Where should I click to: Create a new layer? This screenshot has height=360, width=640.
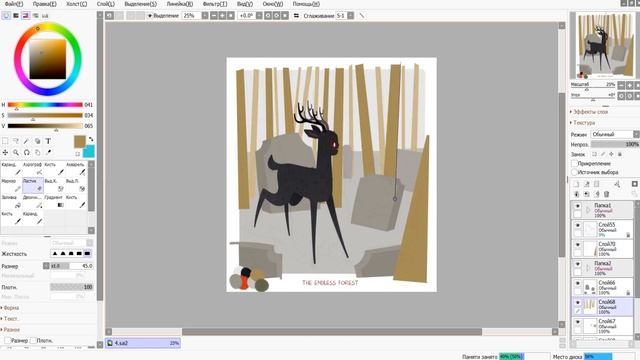click(576, 184)
